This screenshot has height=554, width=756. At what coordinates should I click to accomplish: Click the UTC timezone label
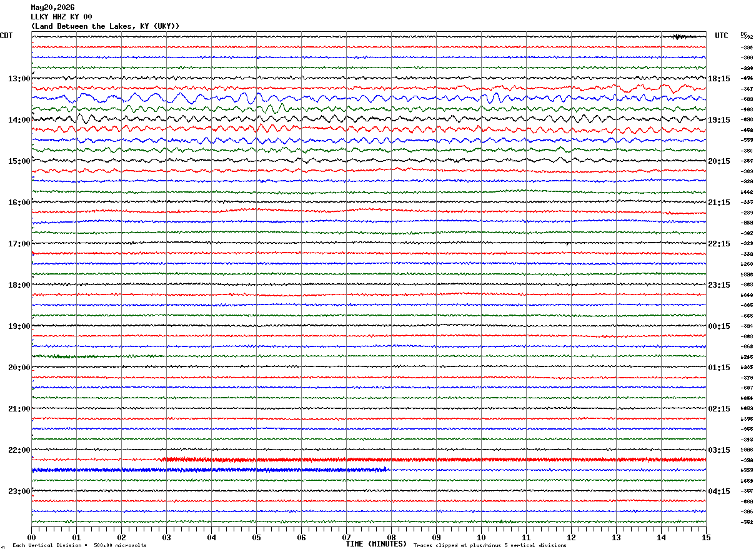pos(722,36)
